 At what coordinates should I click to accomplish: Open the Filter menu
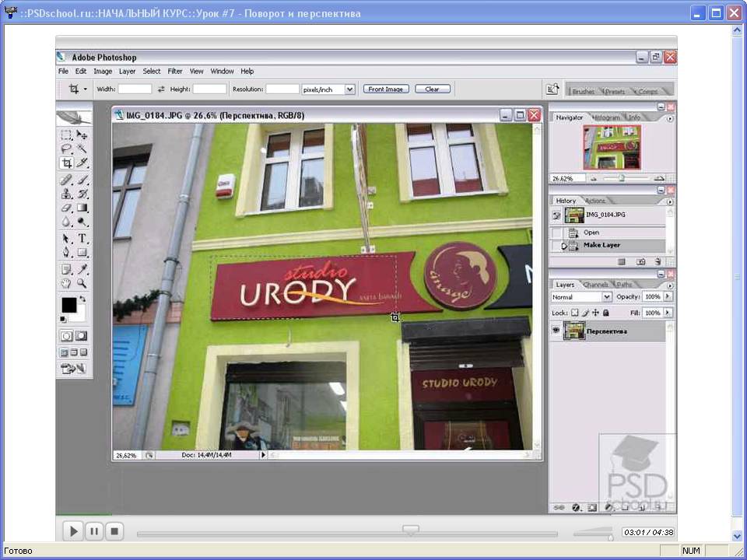pos(175,71)
